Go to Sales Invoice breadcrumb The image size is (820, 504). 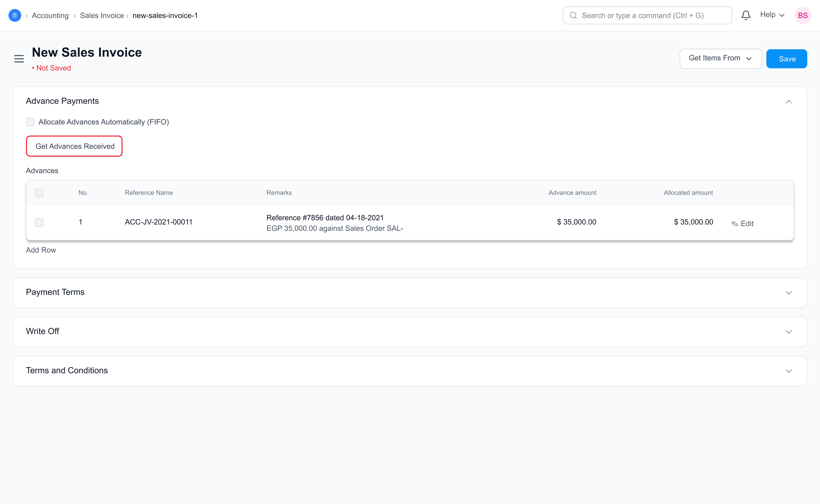(102, 16)
